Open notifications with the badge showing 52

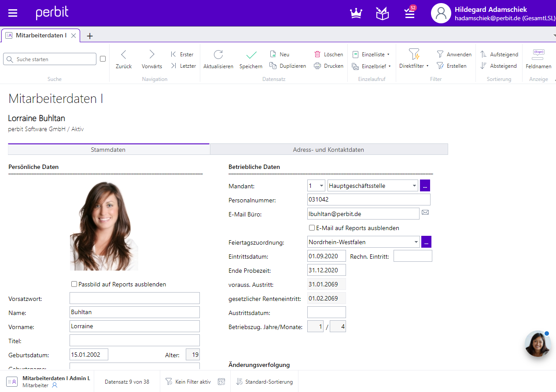point(409,13)
